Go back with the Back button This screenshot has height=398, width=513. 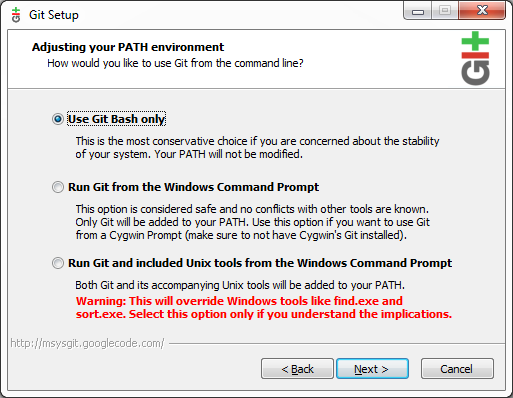click(x=297, y=369)
